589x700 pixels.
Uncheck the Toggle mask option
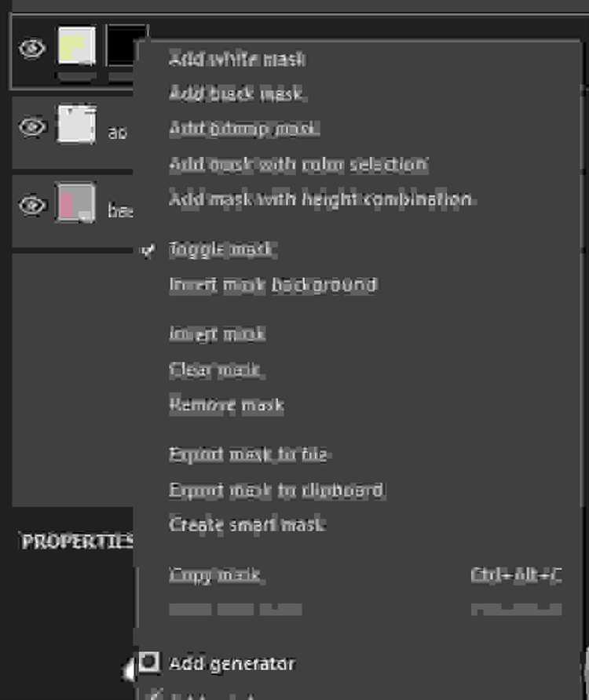pyautogui.click(x=222, y=249)
